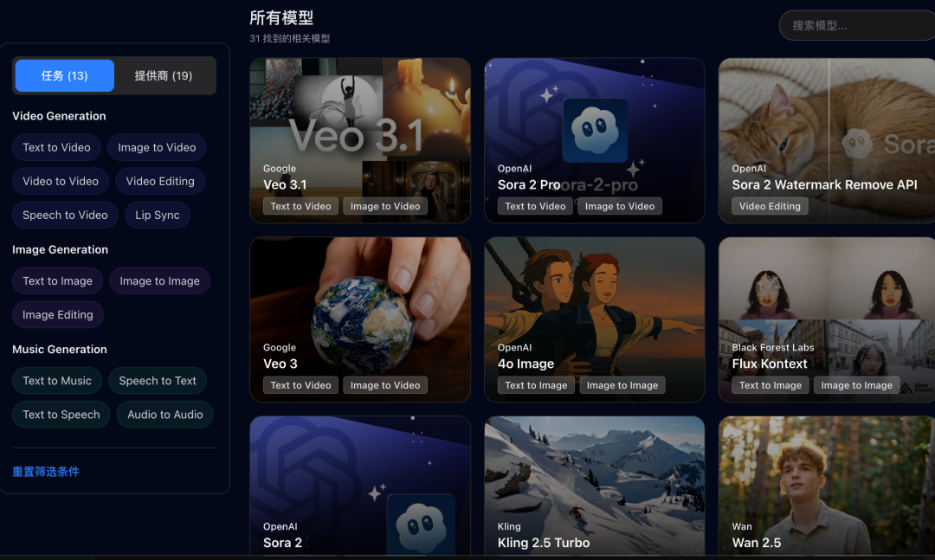Choose the Text to Music filter
This screenshot has height=560, width=935.
tap(57, 381)
